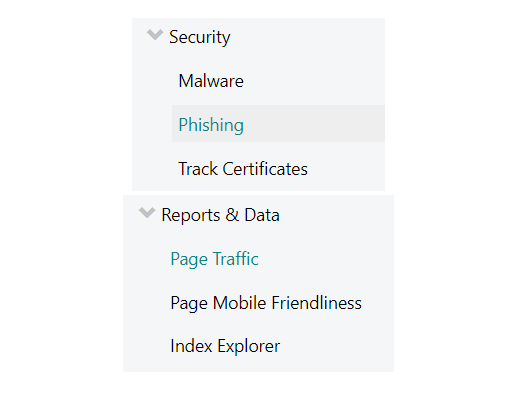Go to Track Certificates

(x=243, y=169)
